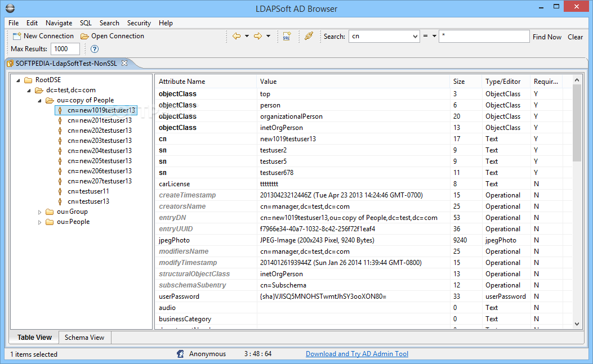Open the search attribute cn combo box
Screen dimensions: 593x364
(x=384, y=36)
